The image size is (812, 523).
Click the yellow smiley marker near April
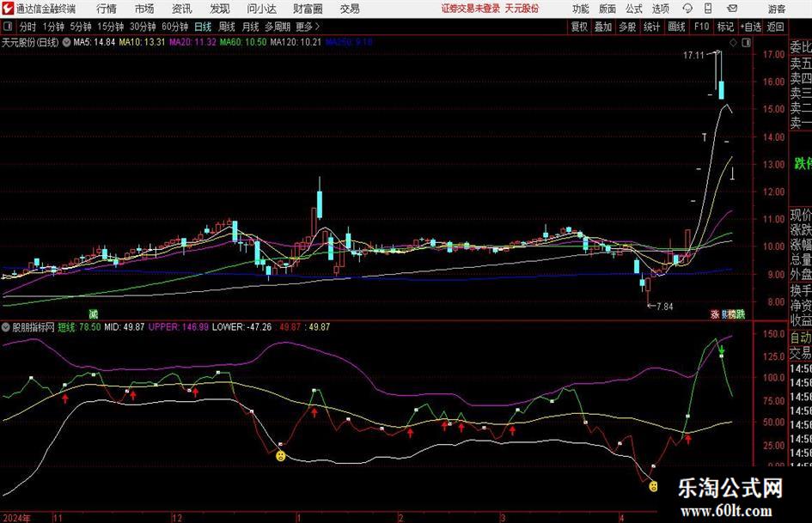pos(653,487)
